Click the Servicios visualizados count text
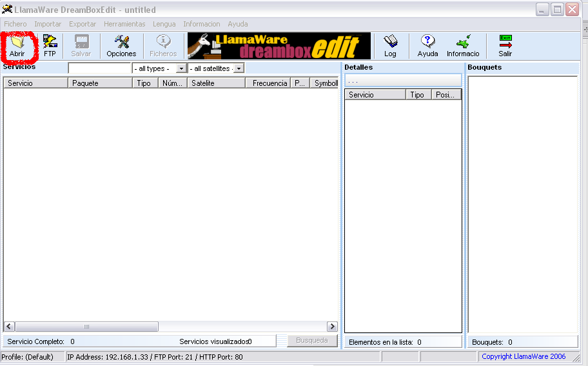 (x=215, y=341)
